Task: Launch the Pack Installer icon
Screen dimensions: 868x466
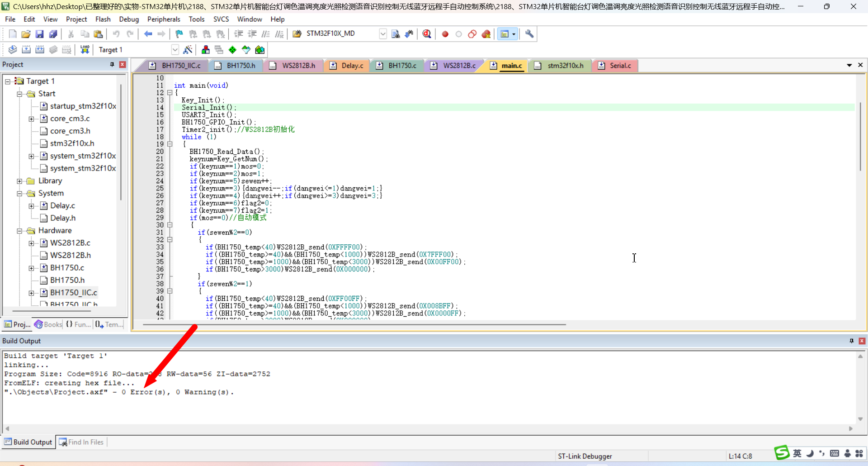Action: [x=260, y=50]
